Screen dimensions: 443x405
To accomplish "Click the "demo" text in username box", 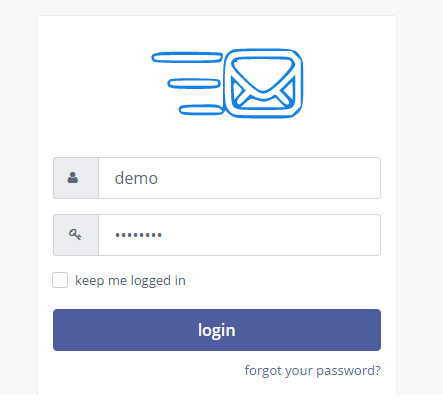I will (x=136, y=178).
